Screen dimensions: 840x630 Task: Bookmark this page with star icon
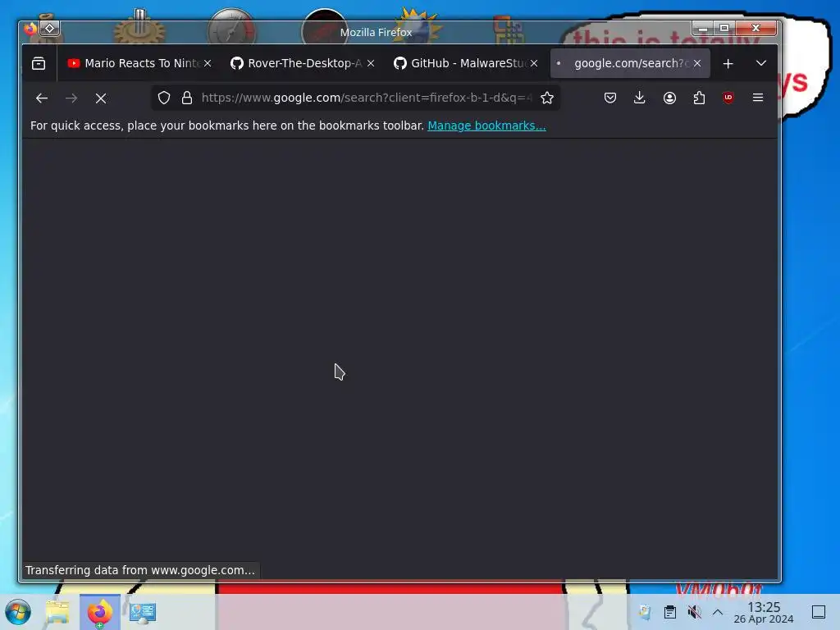coord(546,98)
